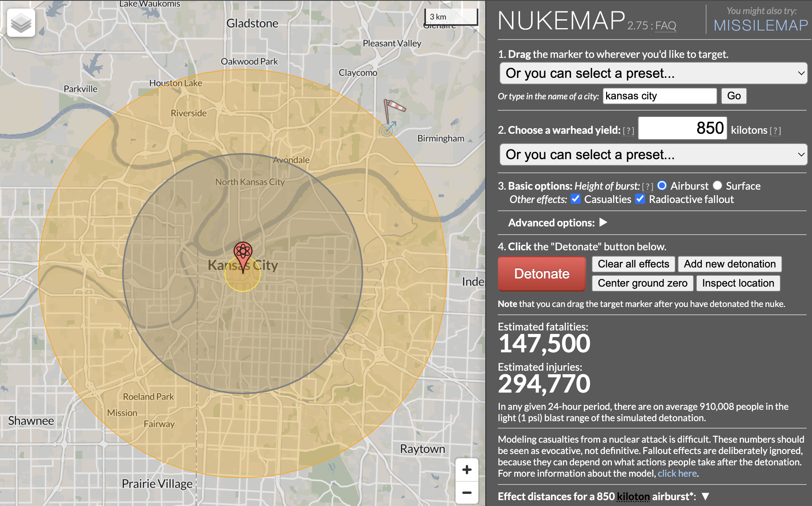Click the NUKEMAP title heading
Image resolution: width=812 pixels, height=506 pixels.
[562, 20]
